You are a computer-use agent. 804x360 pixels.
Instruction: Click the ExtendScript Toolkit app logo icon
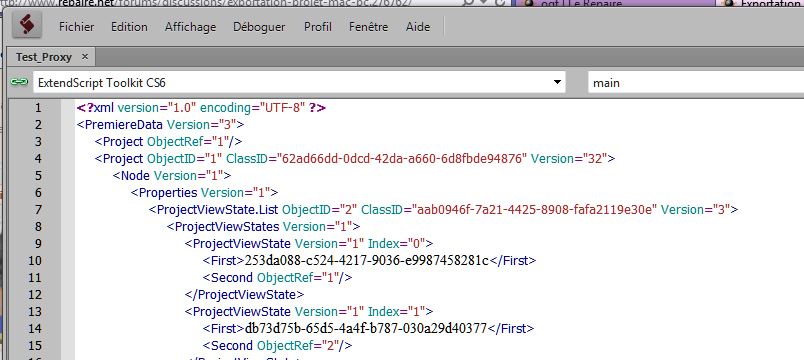click(27, 25)
